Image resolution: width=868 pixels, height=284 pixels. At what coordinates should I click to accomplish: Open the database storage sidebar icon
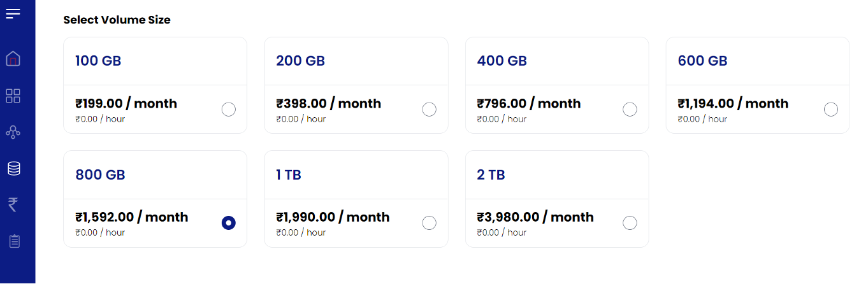click(13, 169)
